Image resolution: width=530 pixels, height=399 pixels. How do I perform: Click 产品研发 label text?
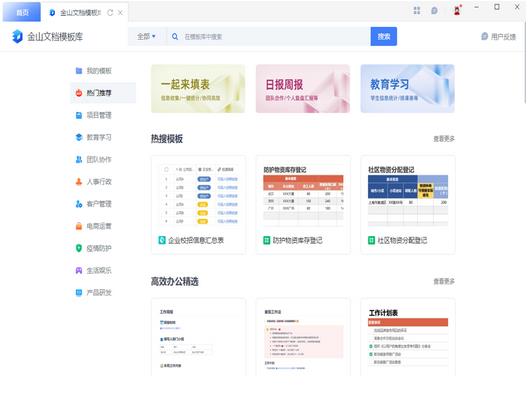click(99, 292)
